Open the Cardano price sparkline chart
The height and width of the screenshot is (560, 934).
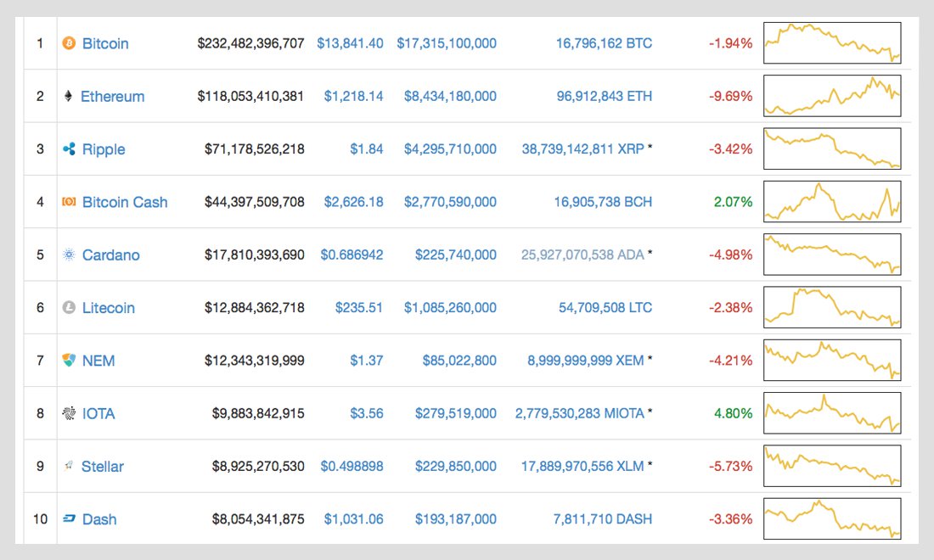coord(832,255)
